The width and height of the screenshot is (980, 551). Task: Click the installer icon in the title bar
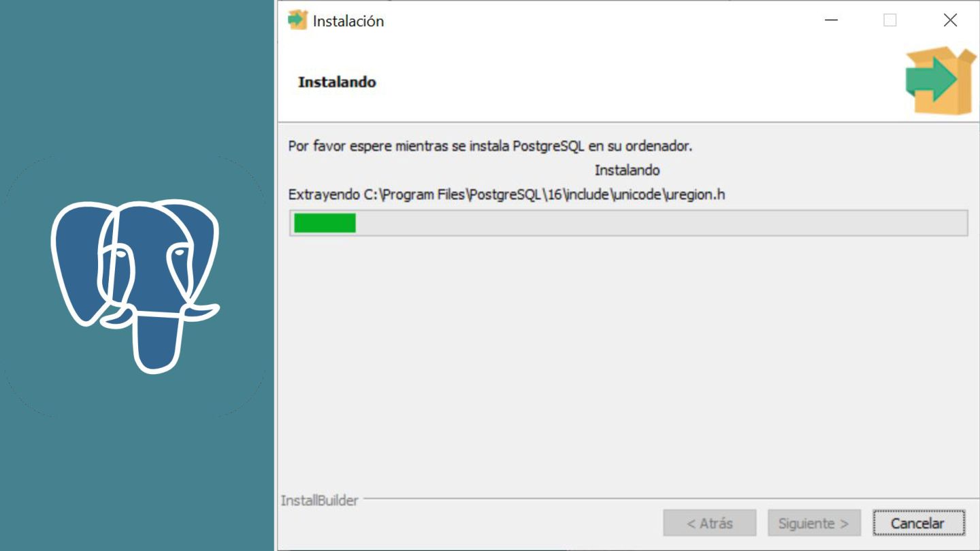(x=298, y=20)
